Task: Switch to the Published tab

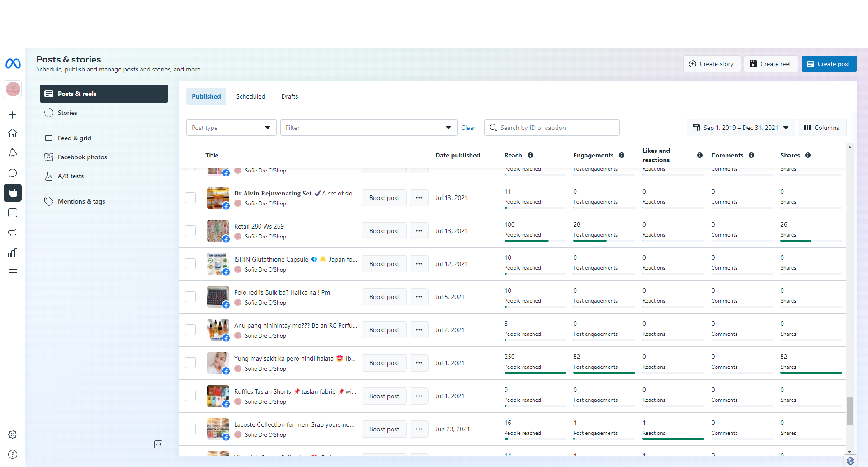Action: 206,96
